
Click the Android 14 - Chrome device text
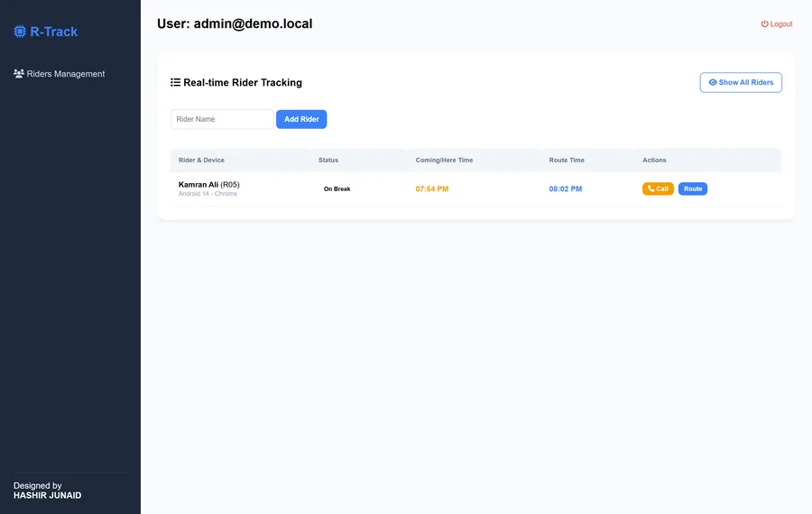coord(208,194)
